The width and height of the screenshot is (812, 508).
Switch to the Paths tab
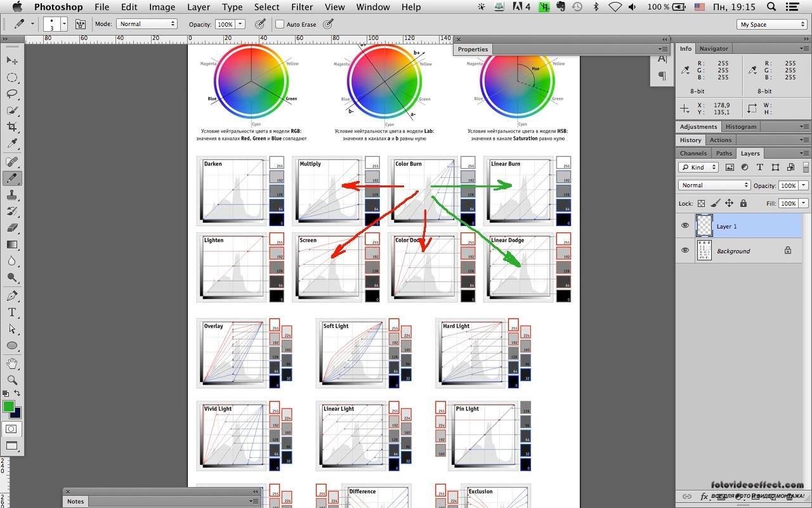(724, 153)
